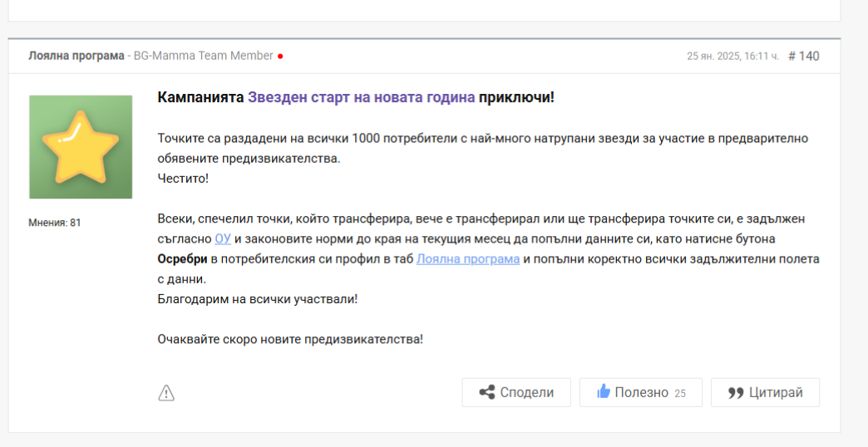Open Лоялна програма author profile in post header

click(x=76, y=56)
